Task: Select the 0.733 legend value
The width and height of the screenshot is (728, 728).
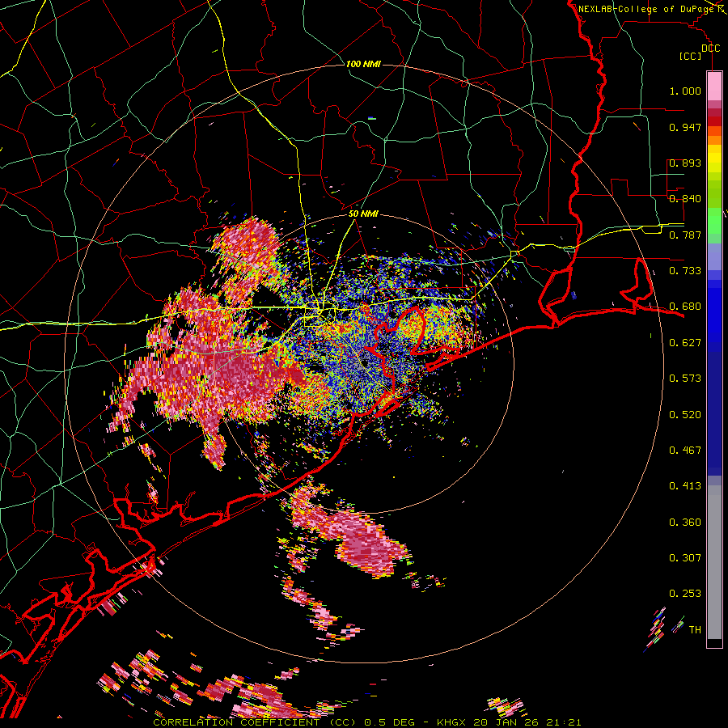Action: [x=685, y=271]
